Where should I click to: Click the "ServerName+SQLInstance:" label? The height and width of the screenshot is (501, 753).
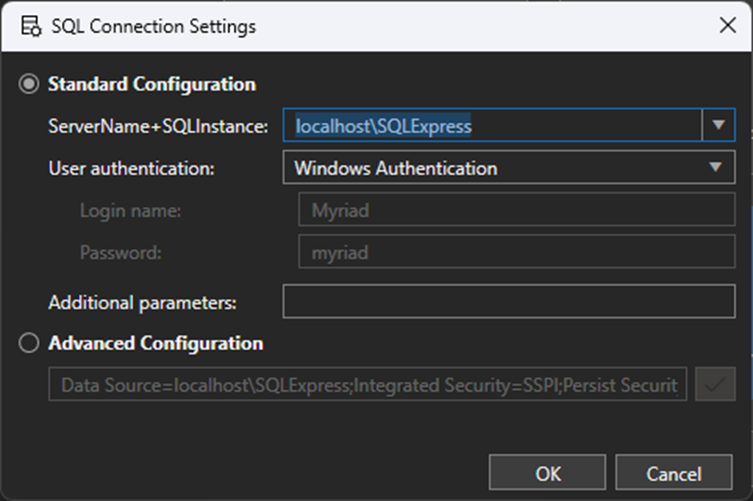(158, 127)
